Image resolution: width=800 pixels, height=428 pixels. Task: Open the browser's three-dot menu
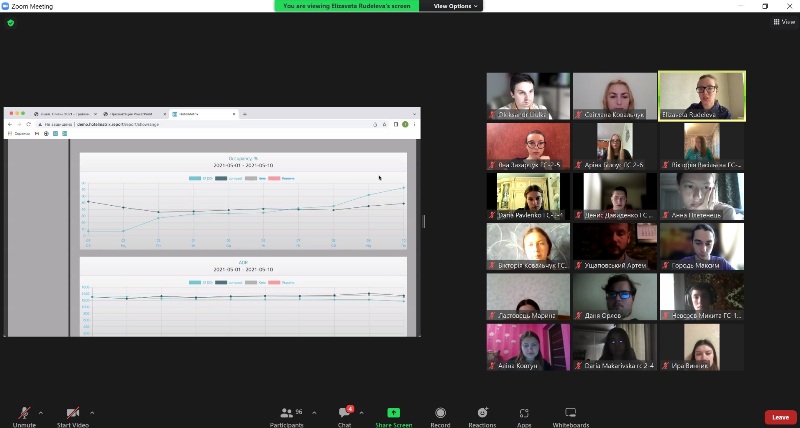pyautogui.click(x=414, y=124)
